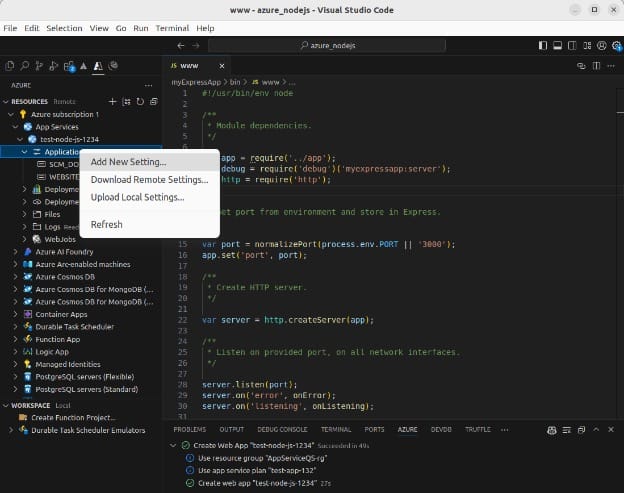Open the Manage gear icon

coord(616,46)
